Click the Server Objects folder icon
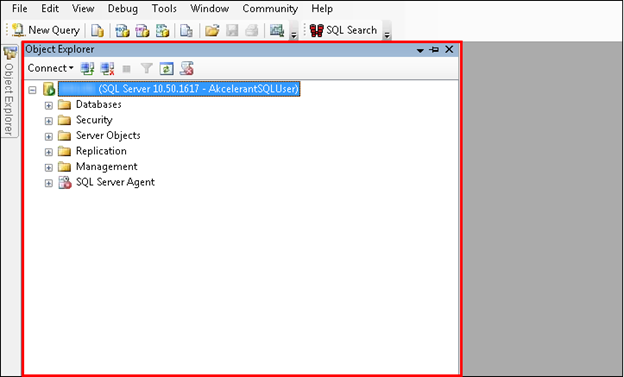The image size is (624, 377). [64, 136]
